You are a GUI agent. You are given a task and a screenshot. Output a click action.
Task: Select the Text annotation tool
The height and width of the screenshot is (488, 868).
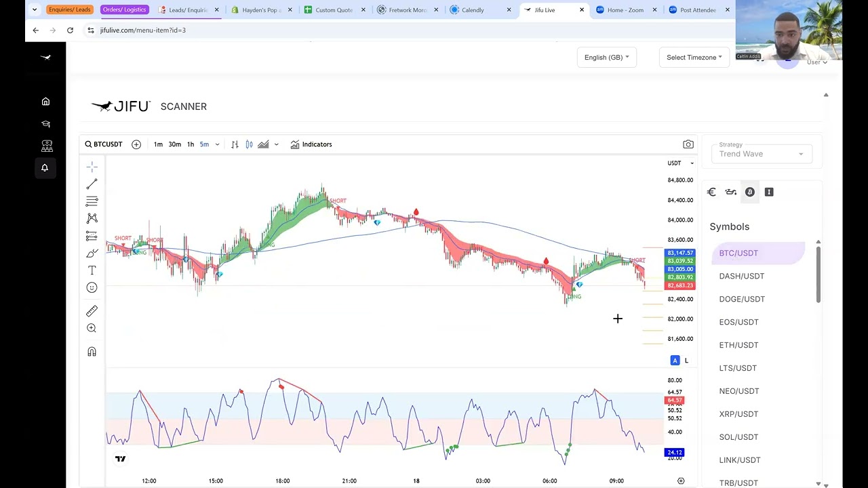(92, 270)
